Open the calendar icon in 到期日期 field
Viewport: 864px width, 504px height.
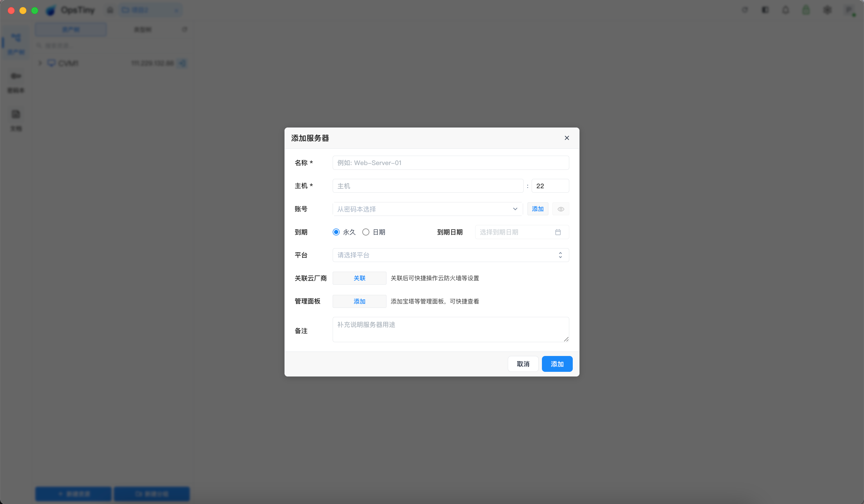coord(558,232)
